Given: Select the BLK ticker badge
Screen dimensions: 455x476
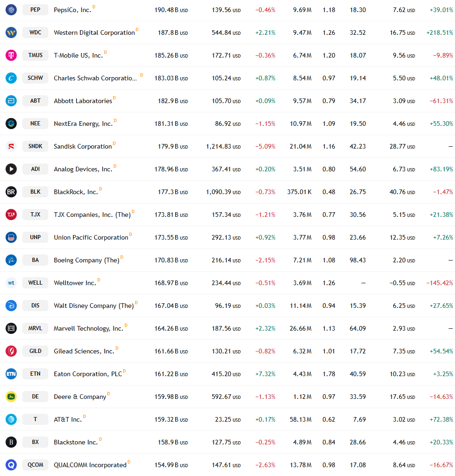Looking at the screenshot, I should coord(35,192).
